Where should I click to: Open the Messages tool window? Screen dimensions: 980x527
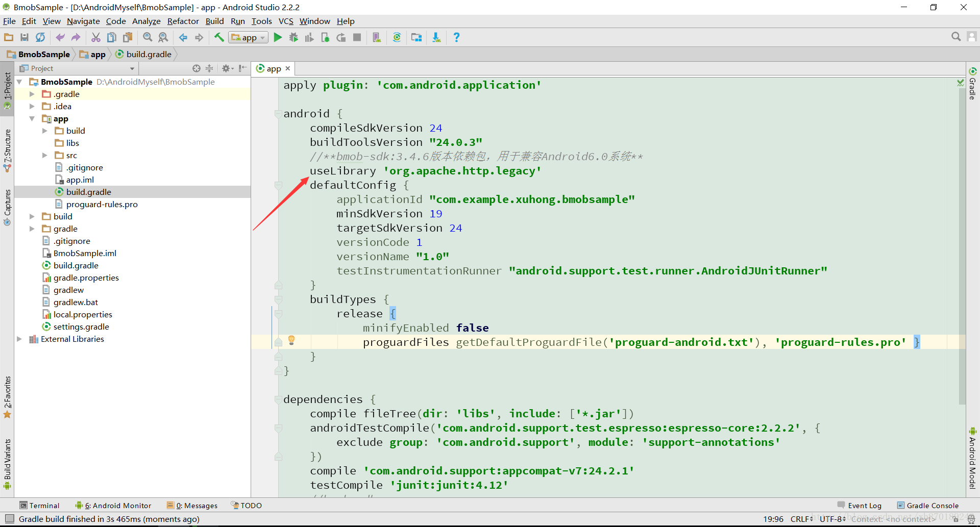click(x=192, y=505)
